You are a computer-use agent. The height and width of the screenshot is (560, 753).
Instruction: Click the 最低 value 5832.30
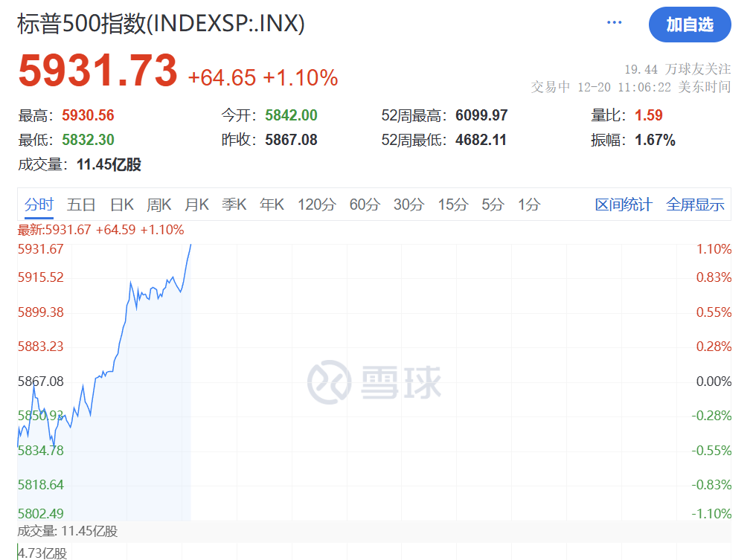click(88, 140)
